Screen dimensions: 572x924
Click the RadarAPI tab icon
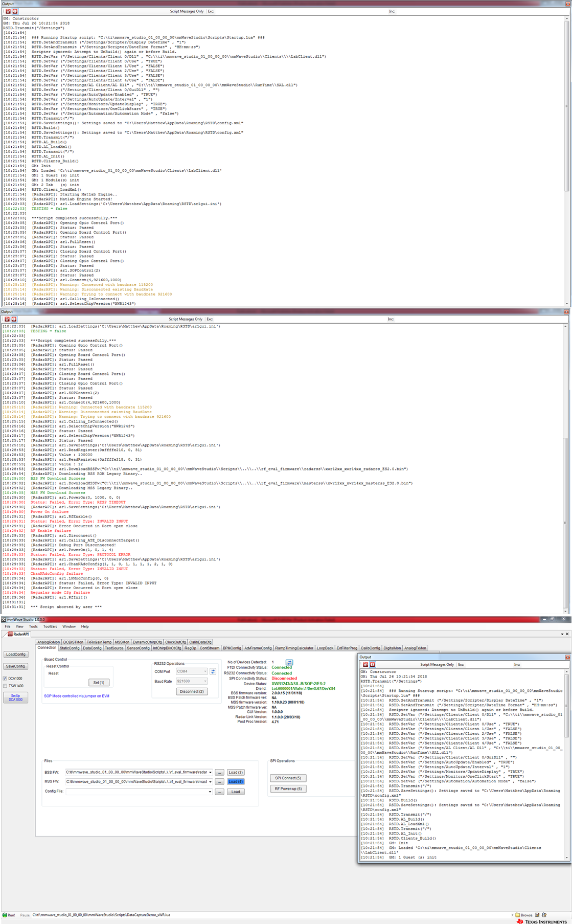tap(10, 634)
